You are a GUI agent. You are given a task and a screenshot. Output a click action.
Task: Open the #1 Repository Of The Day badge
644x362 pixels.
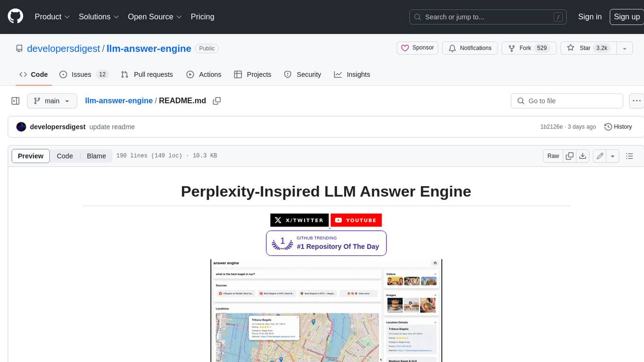[326, 243]
